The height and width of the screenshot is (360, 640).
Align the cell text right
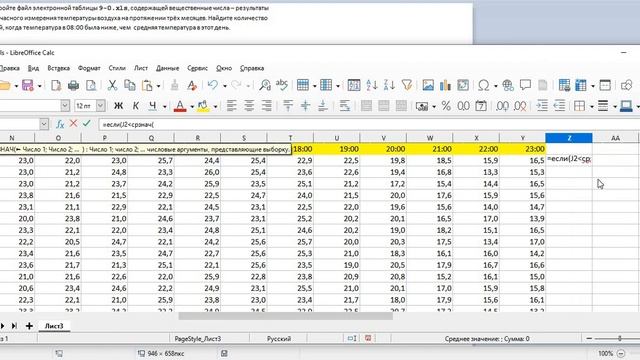coord(267,106)
